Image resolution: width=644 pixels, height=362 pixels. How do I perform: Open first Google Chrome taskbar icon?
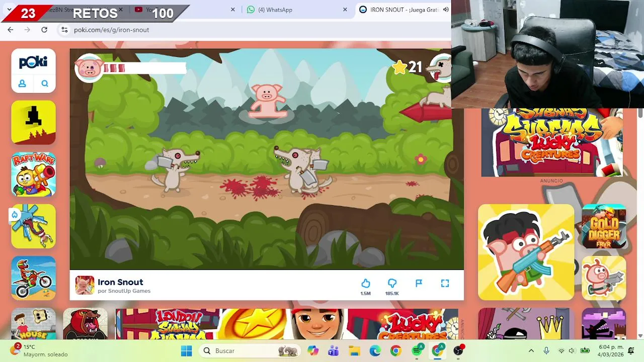(x=396, y=350)
